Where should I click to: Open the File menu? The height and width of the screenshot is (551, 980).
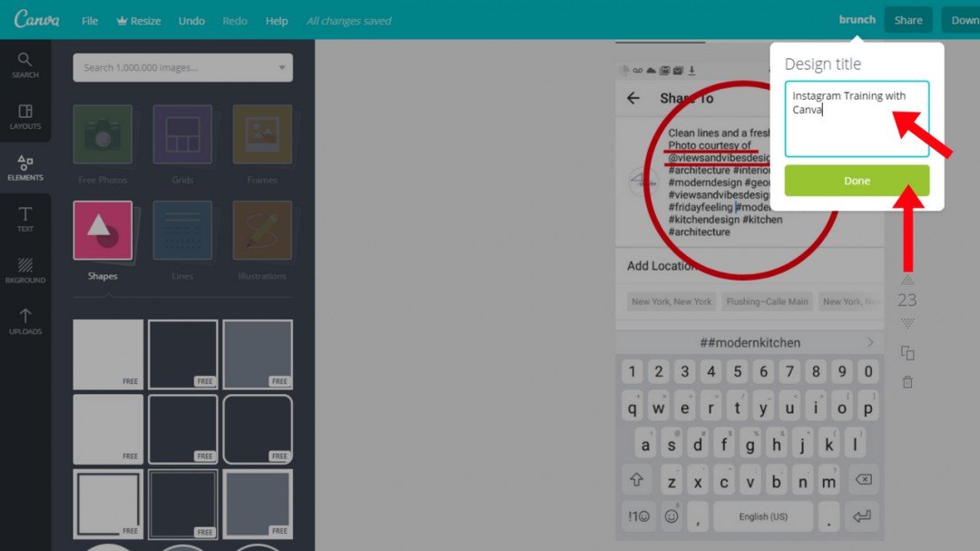[x=89, y=21]
